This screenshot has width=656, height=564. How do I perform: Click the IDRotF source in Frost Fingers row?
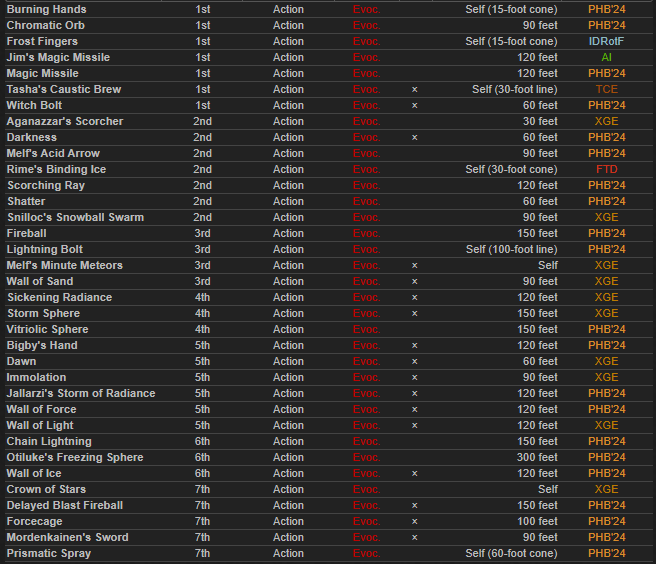[x=606, y=41]
